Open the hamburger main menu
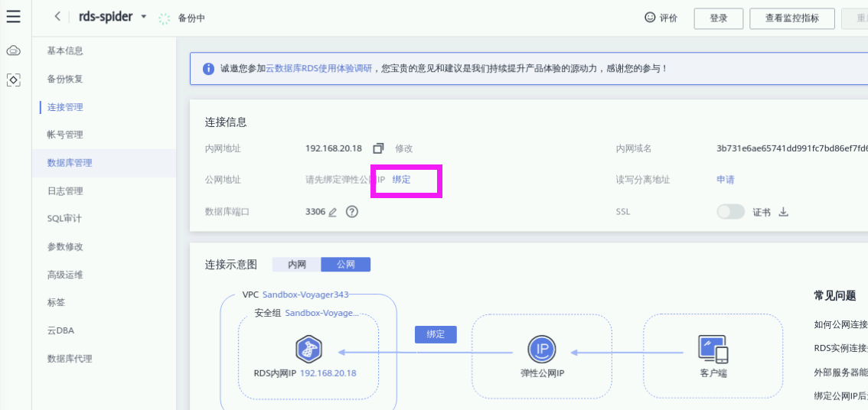The height and width of the screenshot is (410, 868). pyautogui.click(x=13, y=16)
